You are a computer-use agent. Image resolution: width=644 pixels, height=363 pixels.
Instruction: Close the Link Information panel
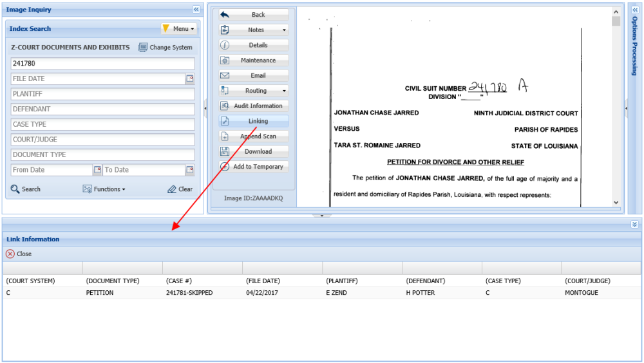click(x=19, y=254)
